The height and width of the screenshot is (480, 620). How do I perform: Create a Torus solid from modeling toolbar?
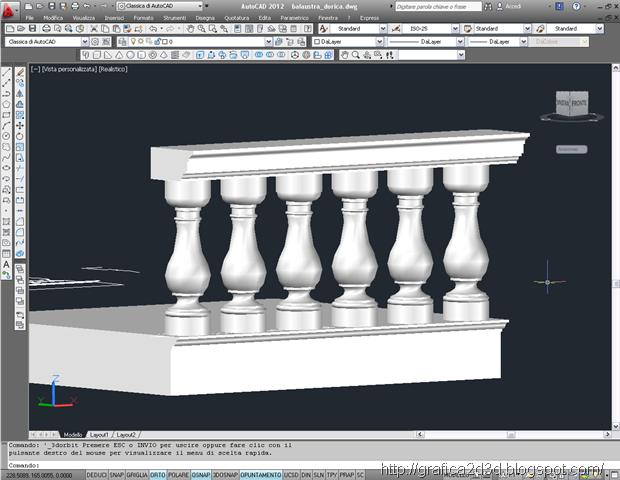[153, 55]
